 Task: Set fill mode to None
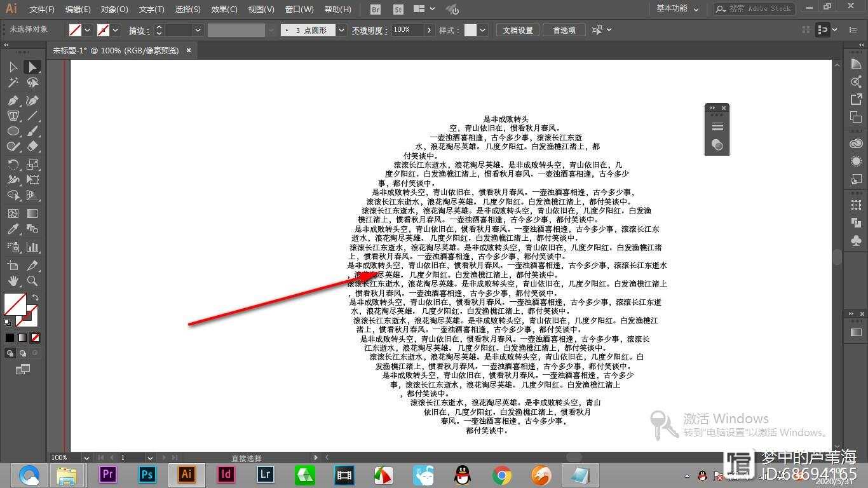[35, 338]
